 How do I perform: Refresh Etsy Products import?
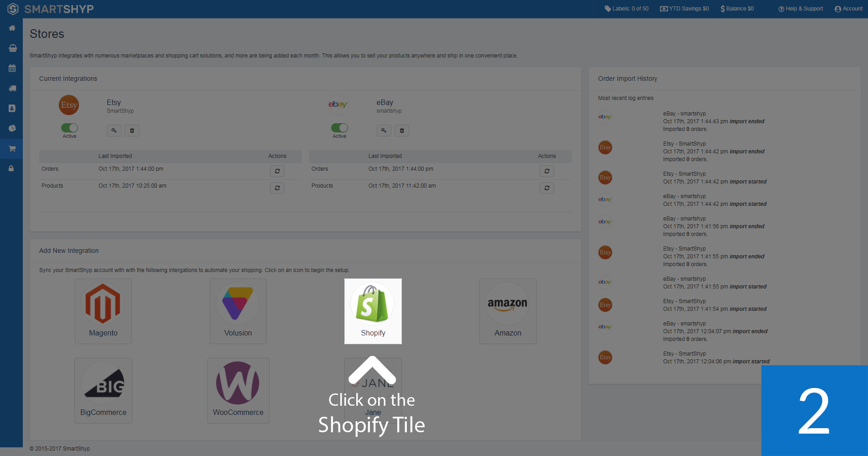[277, 188]
